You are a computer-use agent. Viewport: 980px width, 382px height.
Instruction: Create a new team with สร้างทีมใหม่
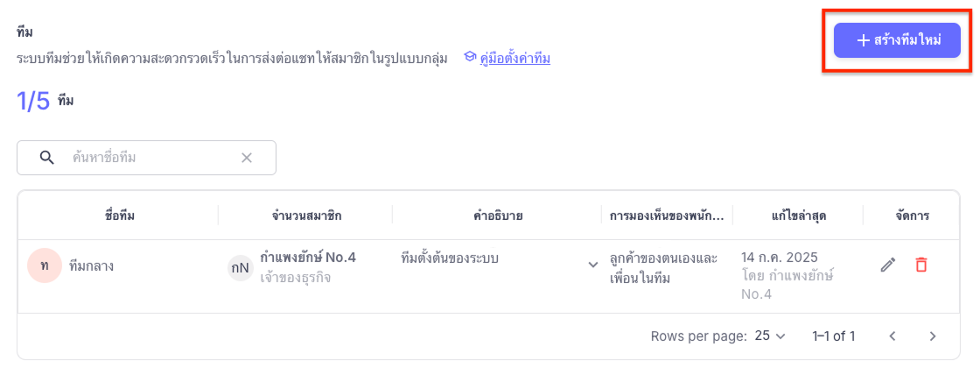[x=897, y=40]
